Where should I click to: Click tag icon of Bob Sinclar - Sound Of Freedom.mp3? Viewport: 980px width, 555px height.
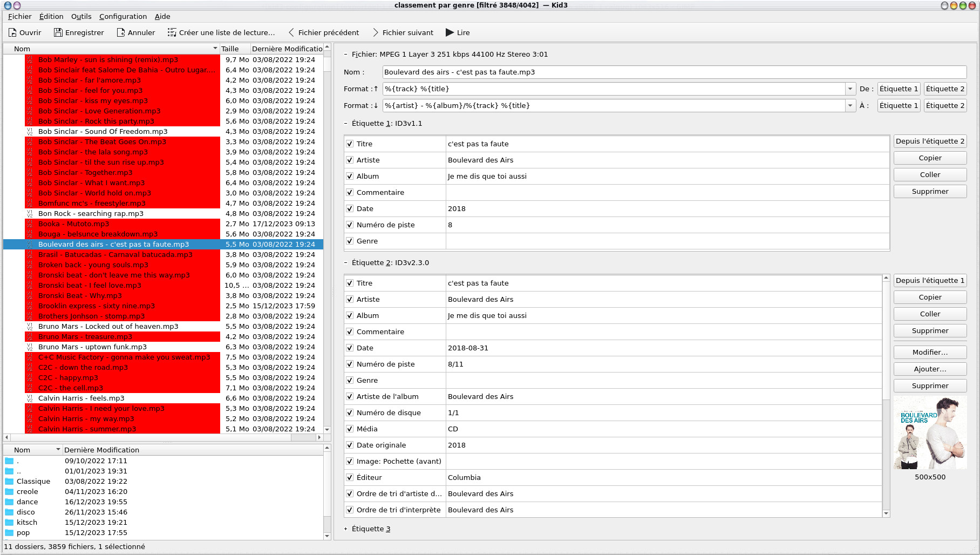point(30,131)
